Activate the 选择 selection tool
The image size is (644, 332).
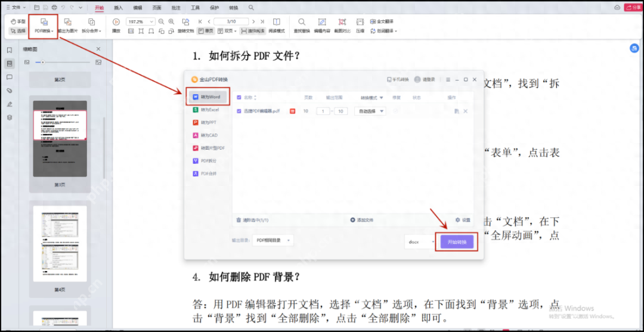coord(18,31)
